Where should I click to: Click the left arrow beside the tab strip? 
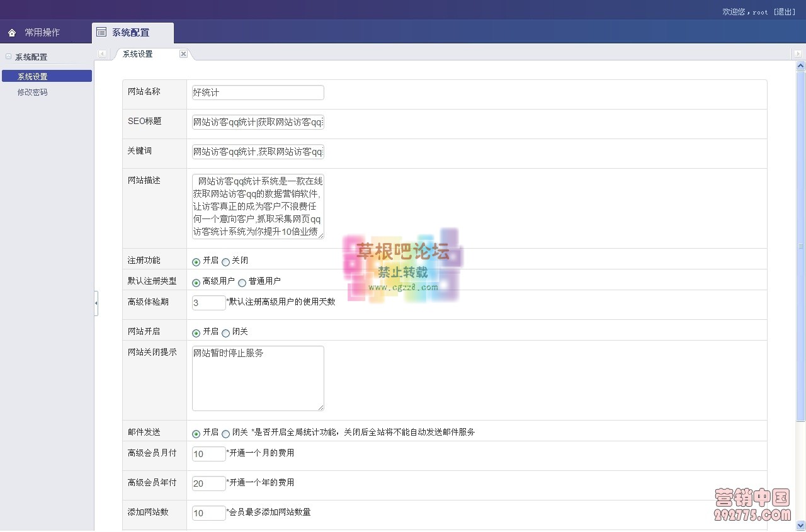pyautogui.click(x=103, y=54)
